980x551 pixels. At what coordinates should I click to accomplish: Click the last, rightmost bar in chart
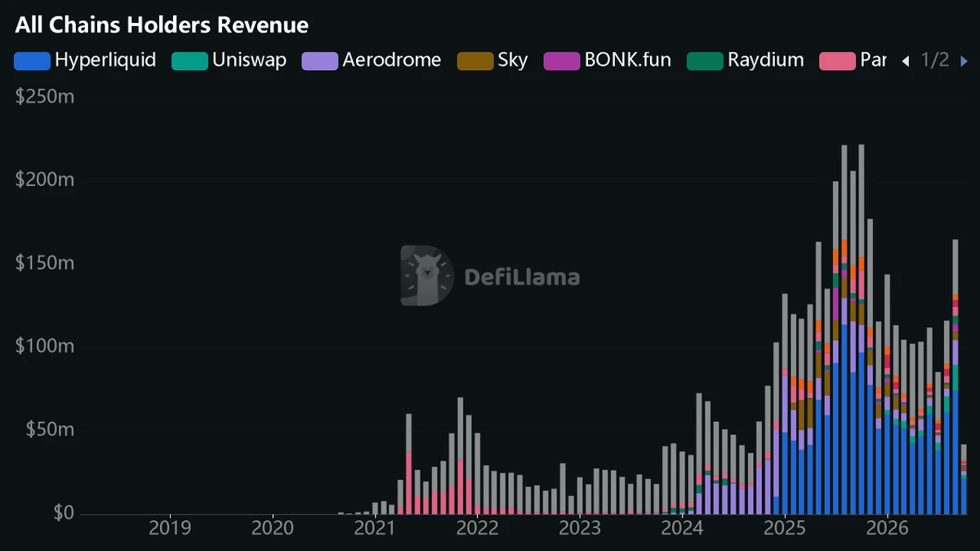964,479
